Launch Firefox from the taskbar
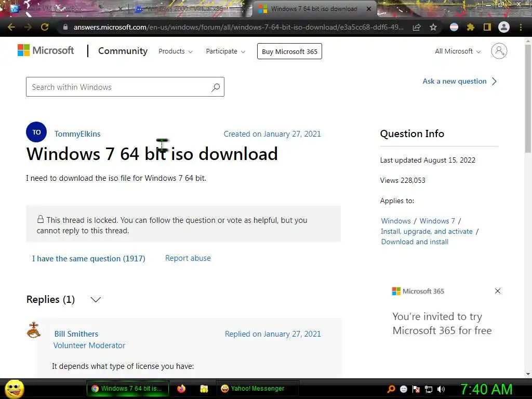Screen dimensions: 532x399 click(181, 389)
